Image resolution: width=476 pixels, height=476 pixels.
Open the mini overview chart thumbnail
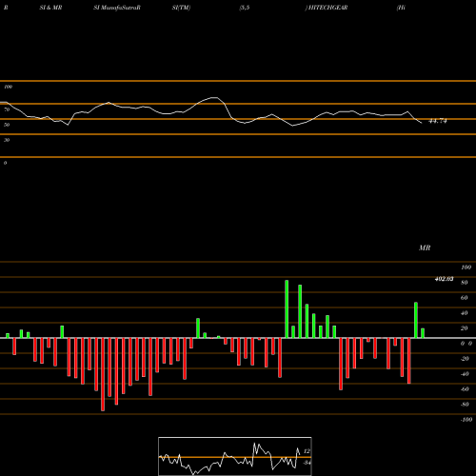coord(235,456)
